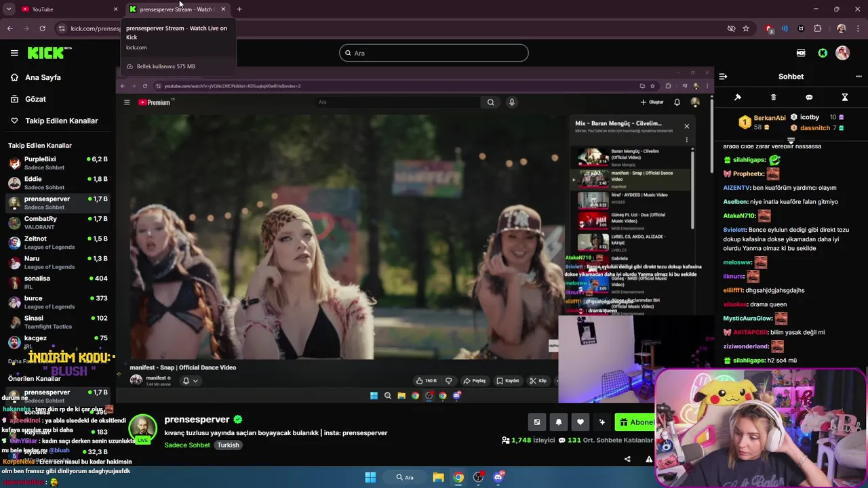Open the prensesperver streamer avatar

(142, 428)
